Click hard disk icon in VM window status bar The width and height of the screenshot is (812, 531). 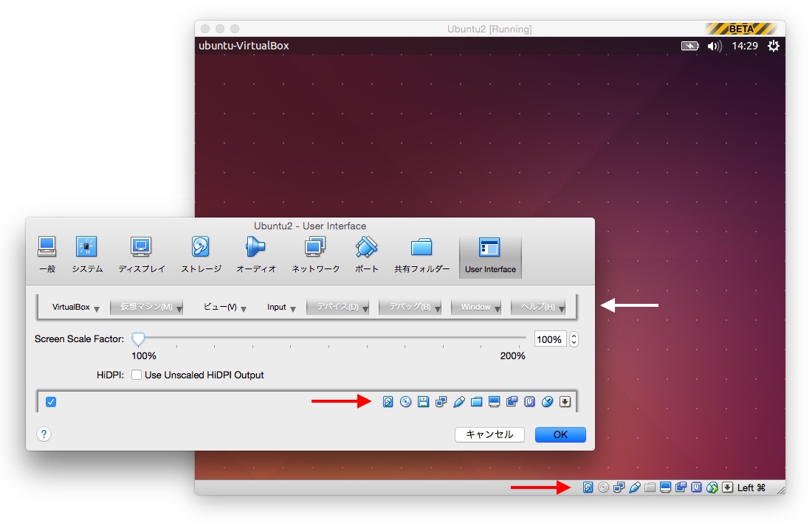point(588,487)
